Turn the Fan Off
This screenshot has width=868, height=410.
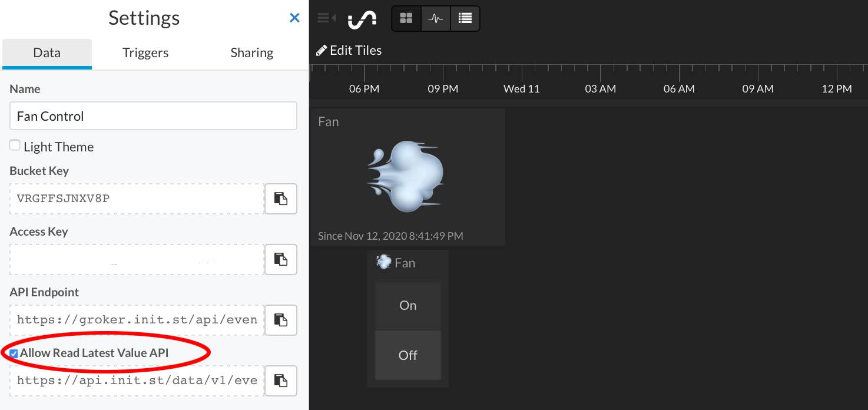point(408,355)
